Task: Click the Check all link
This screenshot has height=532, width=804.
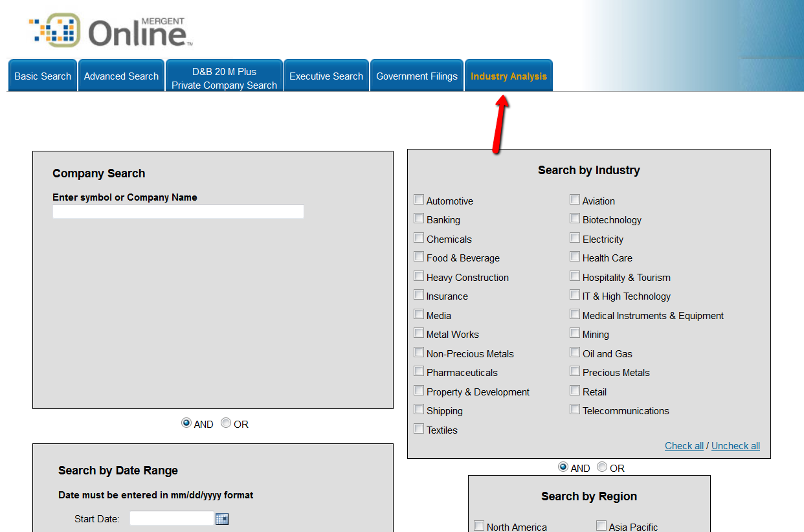Action: (x=684, y=445)
